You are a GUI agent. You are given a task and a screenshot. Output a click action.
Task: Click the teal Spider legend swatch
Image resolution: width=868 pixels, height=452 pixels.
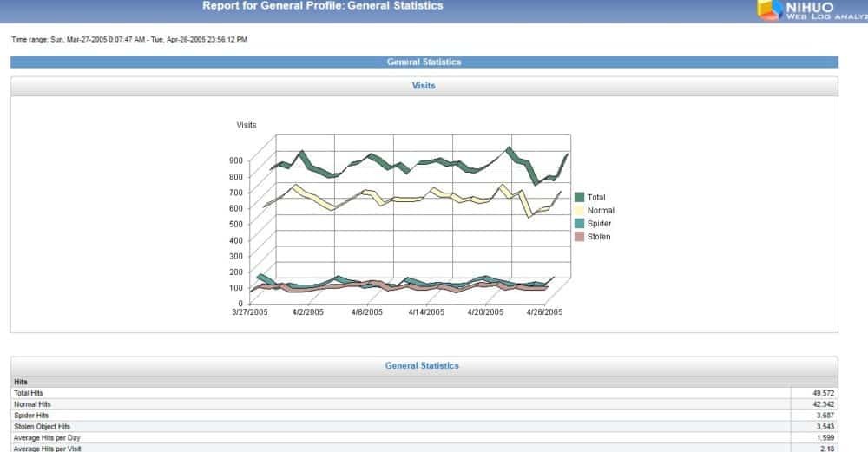pyautogui.click(x=579, y=224)
